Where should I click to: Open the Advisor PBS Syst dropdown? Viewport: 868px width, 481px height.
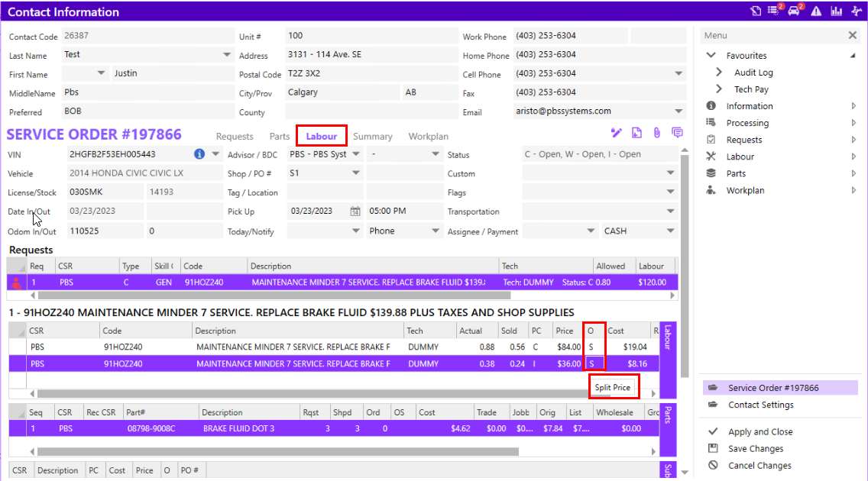[356, 154]
